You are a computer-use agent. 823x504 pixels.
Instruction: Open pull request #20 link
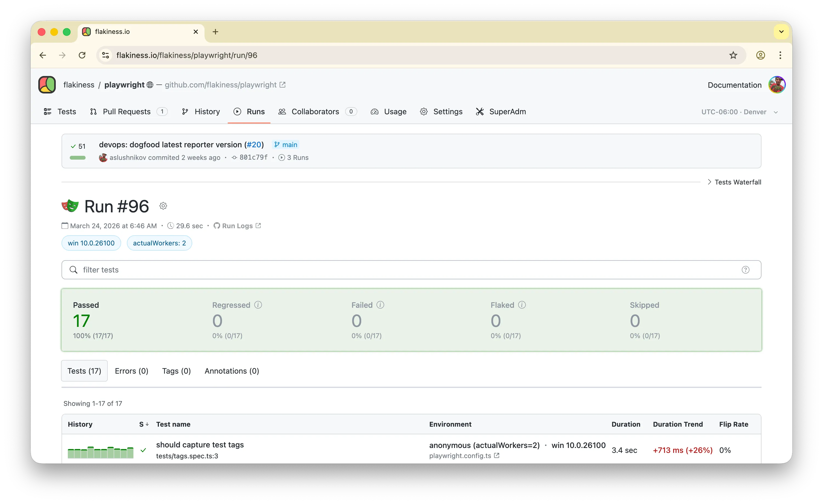click(254, 145)
